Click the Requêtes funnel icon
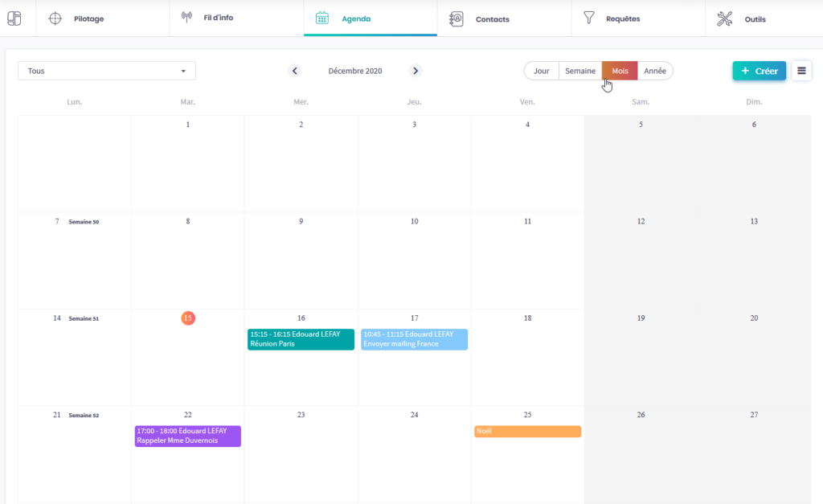This screenshot has width=823, height=504. coord(589,18)
